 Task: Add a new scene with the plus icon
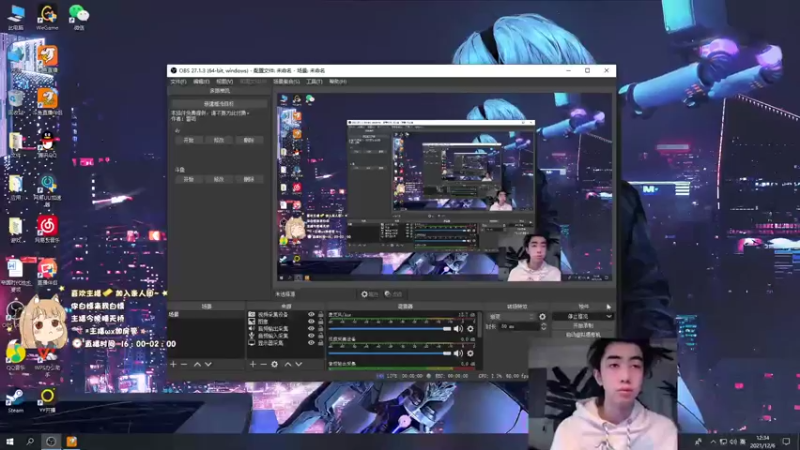[173, 364]
